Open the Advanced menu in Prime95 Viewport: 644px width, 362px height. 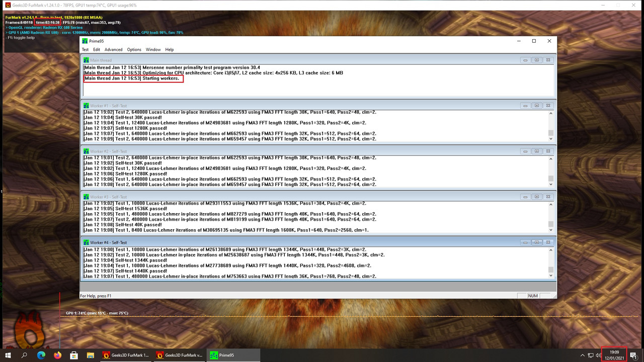(x=114, y=50)
